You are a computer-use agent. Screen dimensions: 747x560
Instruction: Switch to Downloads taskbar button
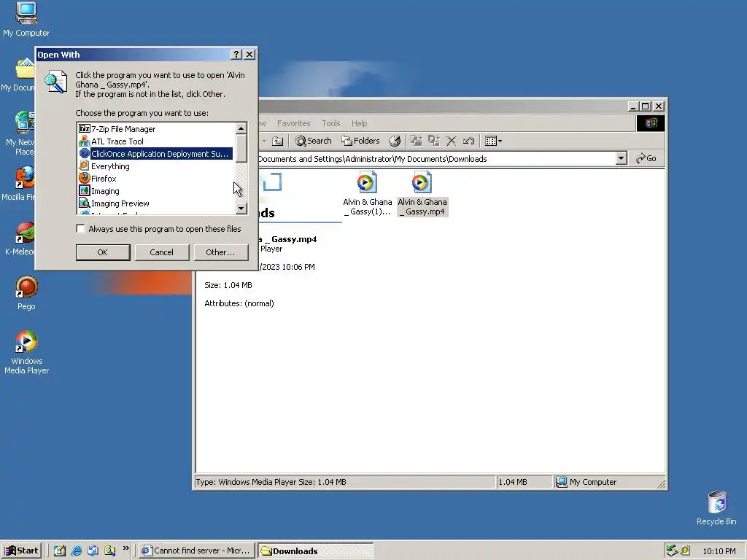pos(315,551)
